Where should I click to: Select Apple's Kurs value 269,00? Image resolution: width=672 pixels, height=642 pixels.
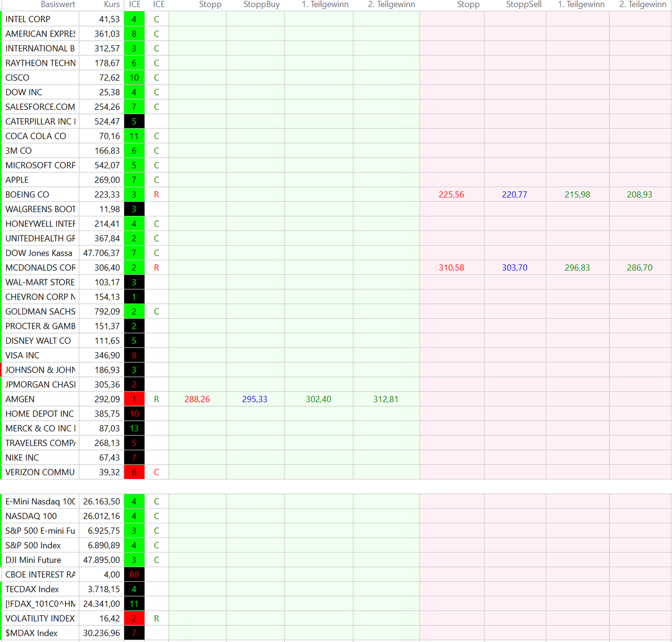107,180
